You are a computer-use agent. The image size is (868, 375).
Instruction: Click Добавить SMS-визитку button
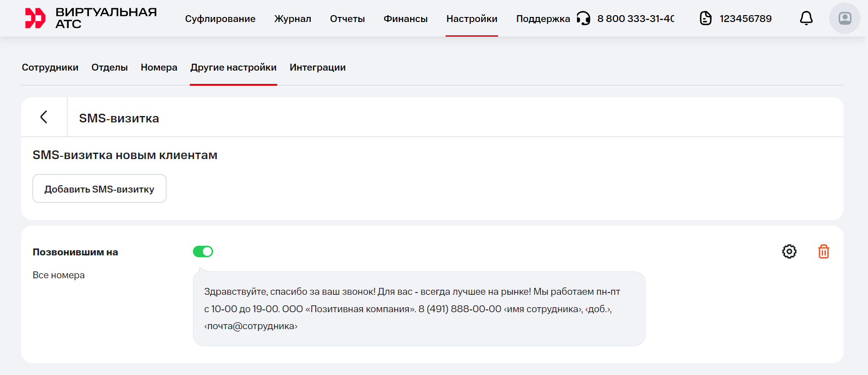[99, 189]
